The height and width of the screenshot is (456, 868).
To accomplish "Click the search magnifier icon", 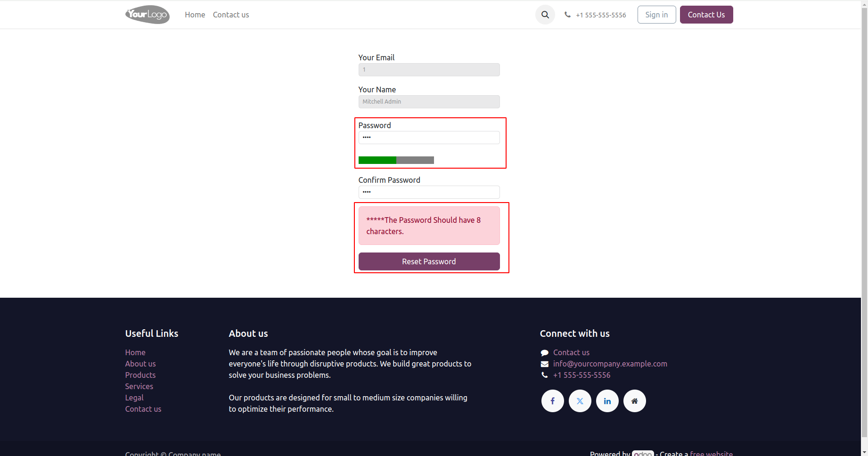I will pos(545,15).
